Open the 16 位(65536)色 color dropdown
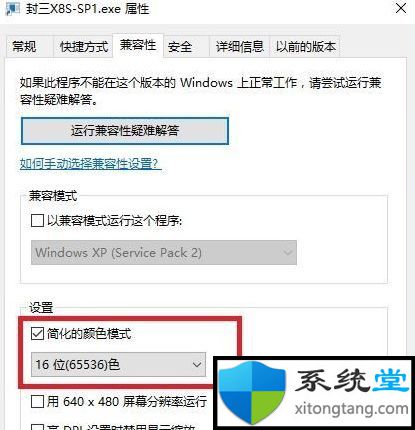 [x=118, y=364]
